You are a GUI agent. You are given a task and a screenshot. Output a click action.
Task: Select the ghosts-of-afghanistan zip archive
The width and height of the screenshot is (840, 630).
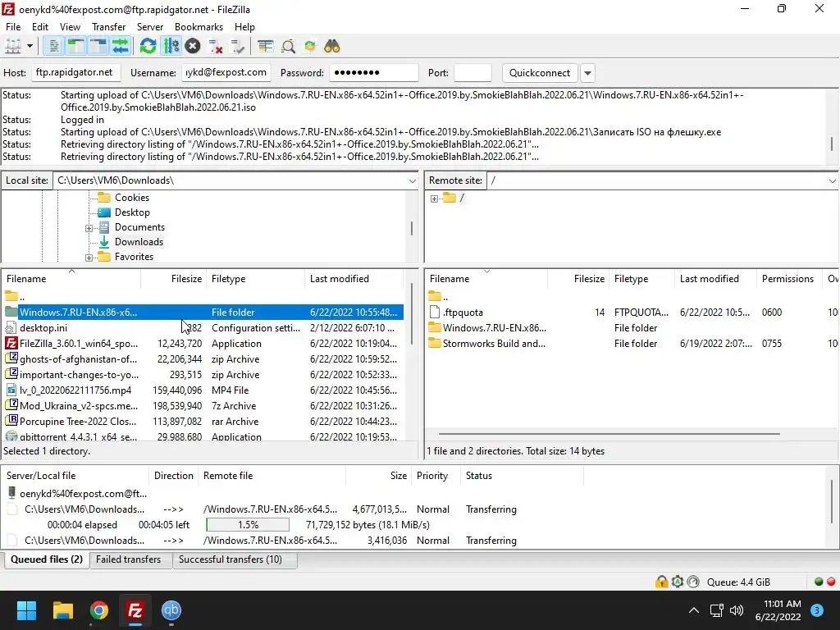click(x=203, y=359)
